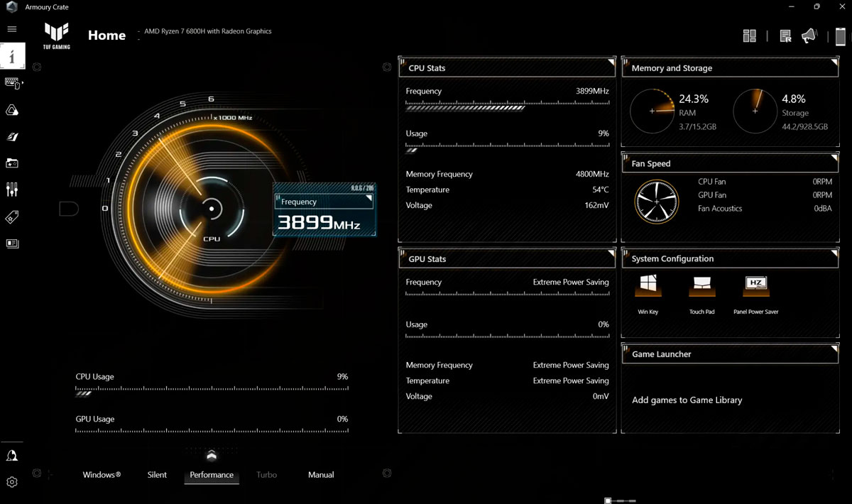Image resolution: width=852 pixels, height=504 pixels.
Task: Open the mobile phone connection icon
Action: pyautogui.click(x=841, y=36)
